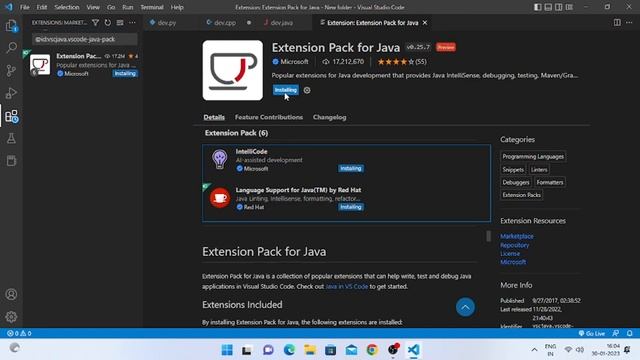Switch to the dev.cpp editor tab

(x=225, y=23)
